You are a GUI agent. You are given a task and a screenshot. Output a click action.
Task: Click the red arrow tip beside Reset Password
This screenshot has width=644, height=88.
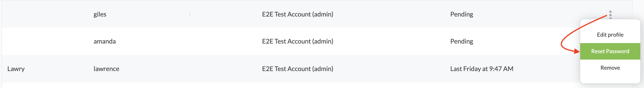[x=577, y=52]
